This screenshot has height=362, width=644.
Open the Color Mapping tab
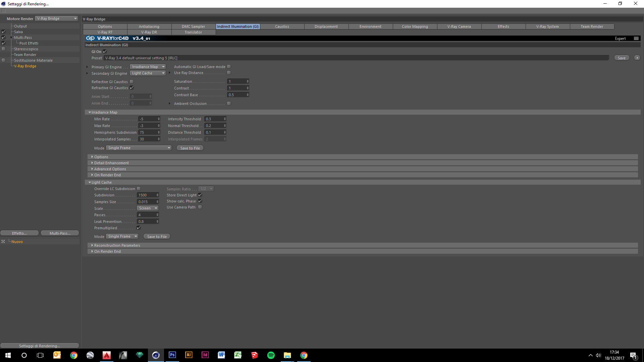[415, 26]
